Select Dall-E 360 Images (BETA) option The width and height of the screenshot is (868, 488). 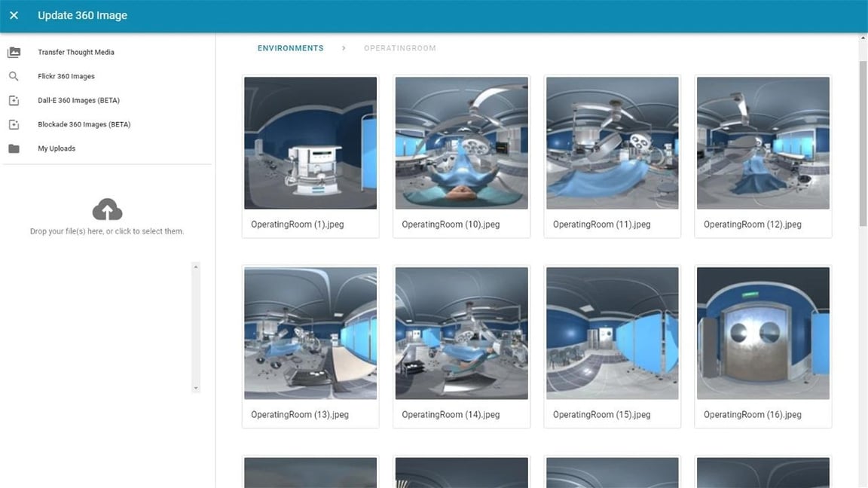(x=78, y=100)
